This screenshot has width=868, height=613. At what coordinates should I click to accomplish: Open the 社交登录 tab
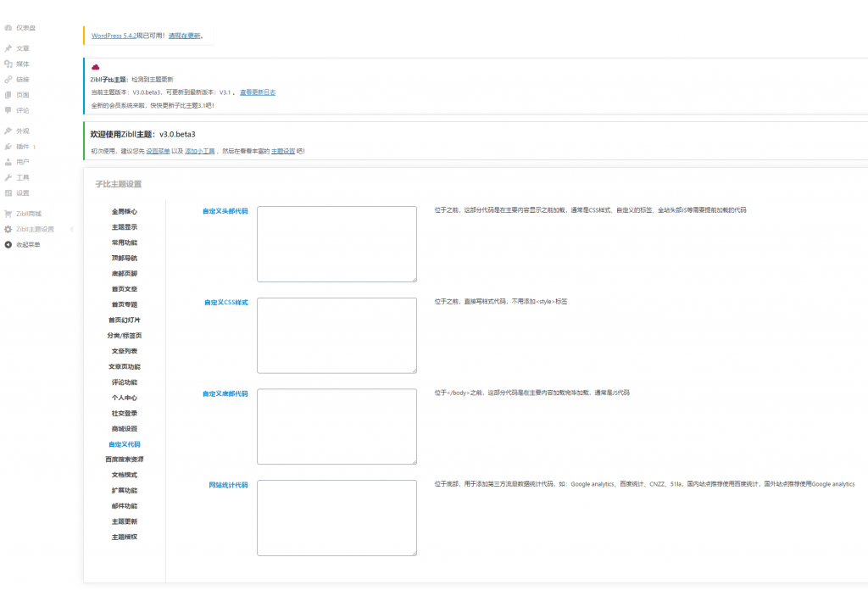(x=125, y=413)
